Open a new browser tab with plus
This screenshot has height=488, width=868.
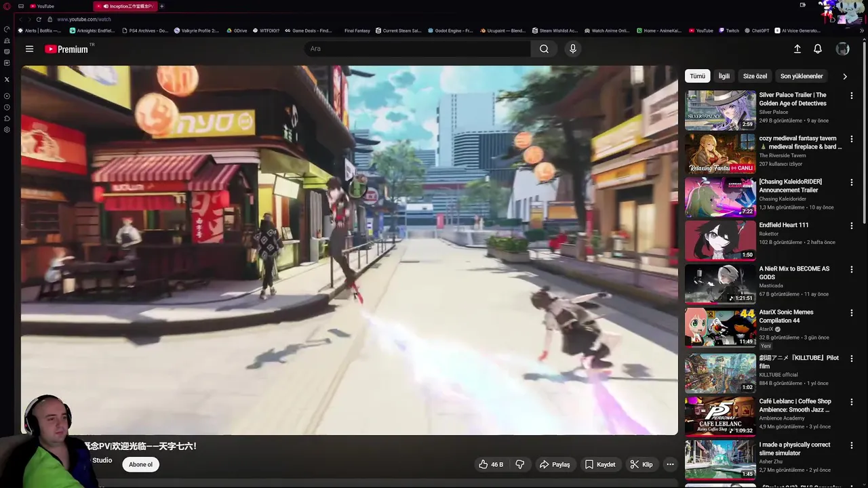[161, 6]
